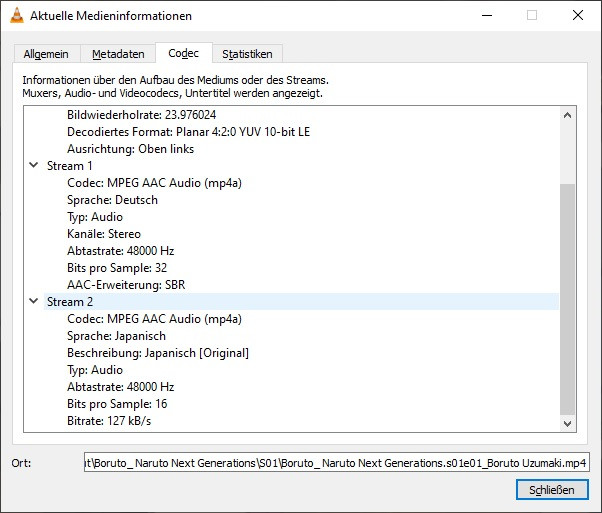The width and height of the screenshot is (602, 513).
Task: Click the vertical scrollbar thumb
Action: [569, 298]
